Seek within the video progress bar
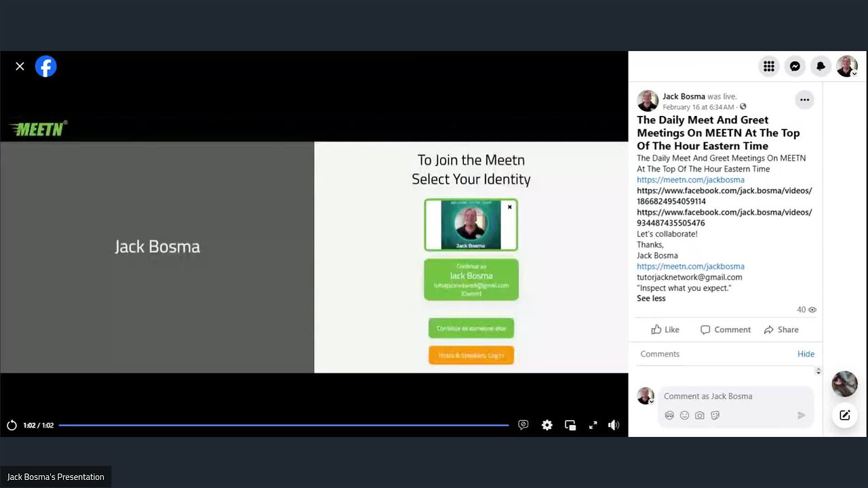 (283, 426)
